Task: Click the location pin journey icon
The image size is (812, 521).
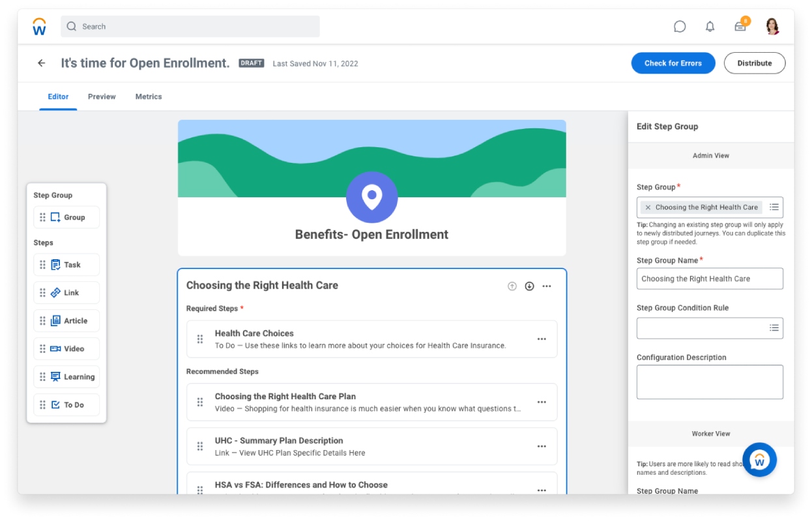Action: pyautogui.click(x=371, y=197)
